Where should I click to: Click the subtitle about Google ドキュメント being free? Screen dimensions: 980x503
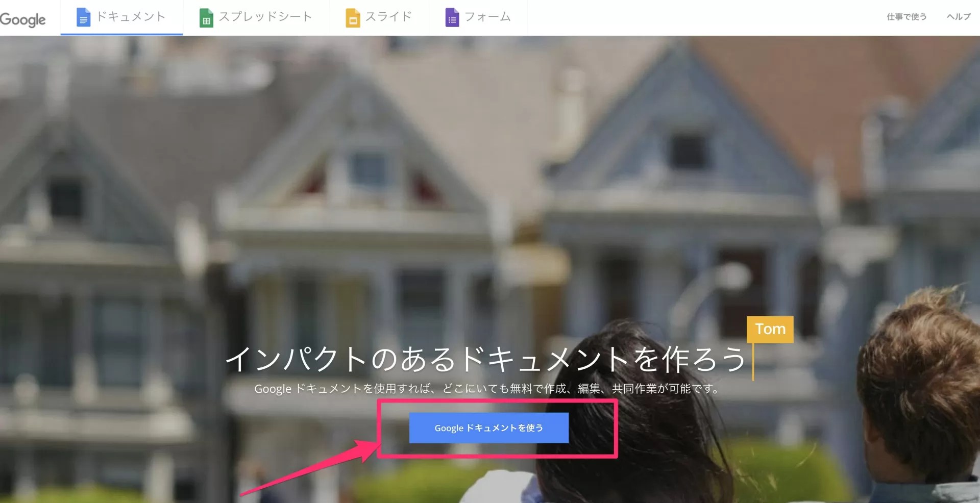click(x=487, y=389)
